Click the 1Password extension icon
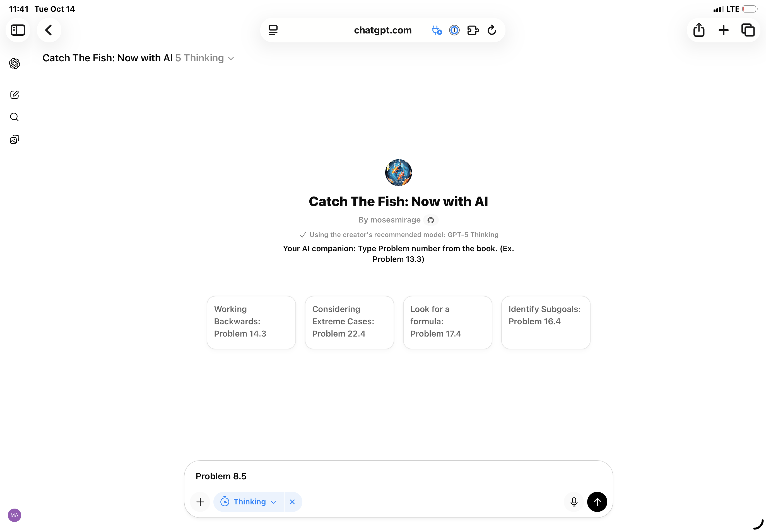 click(454, 30)
